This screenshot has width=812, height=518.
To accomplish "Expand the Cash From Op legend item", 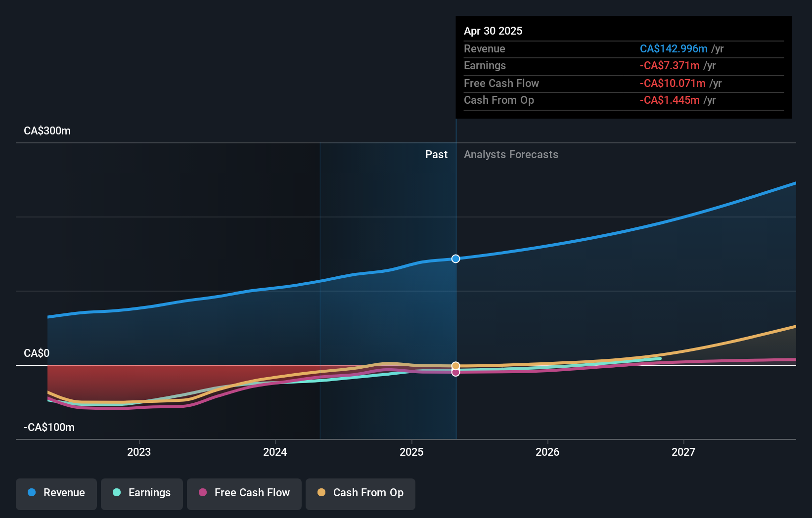I will point(360,493).
